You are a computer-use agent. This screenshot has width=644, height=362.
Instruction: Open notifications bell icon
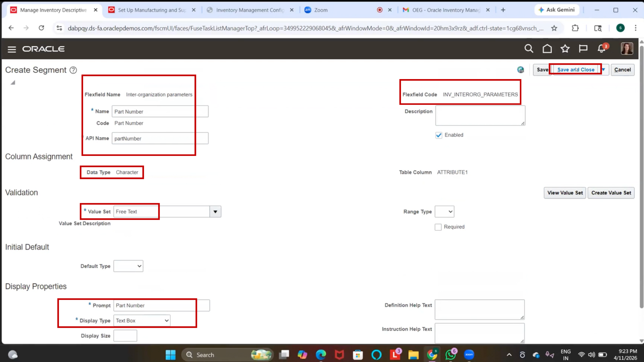602,49
